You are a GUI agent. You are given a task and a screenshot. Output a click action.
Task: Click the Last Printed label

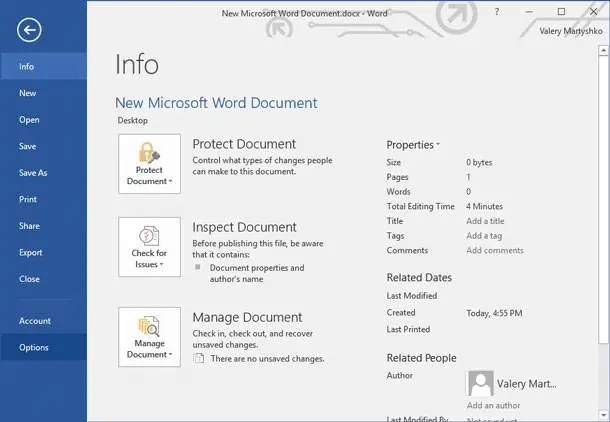[408, 329]
